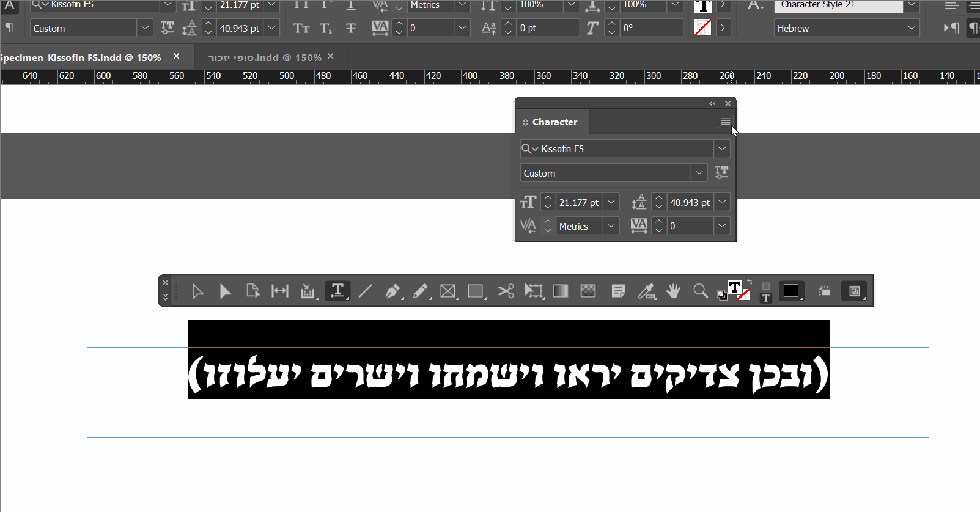
Task: Open leading dropdown in Control panel
Action: (272, 28)
